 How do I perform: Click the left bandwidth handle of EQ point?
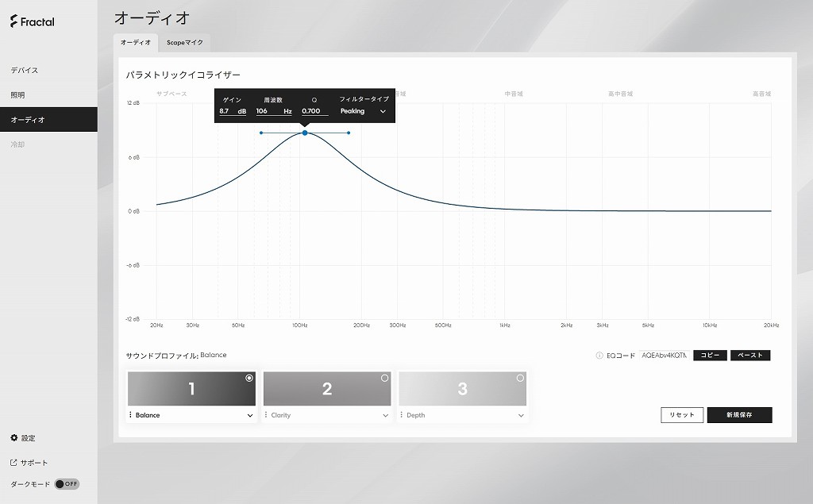click(x=260, y=133)
